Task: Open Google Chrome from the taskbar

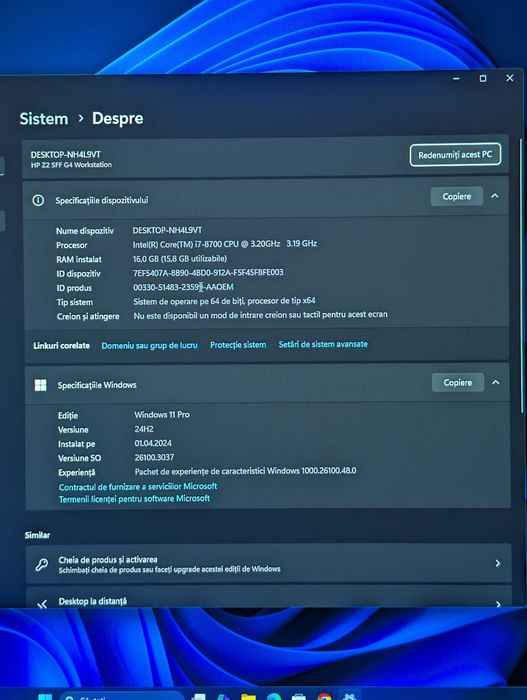Action: (x=324, y=697)
